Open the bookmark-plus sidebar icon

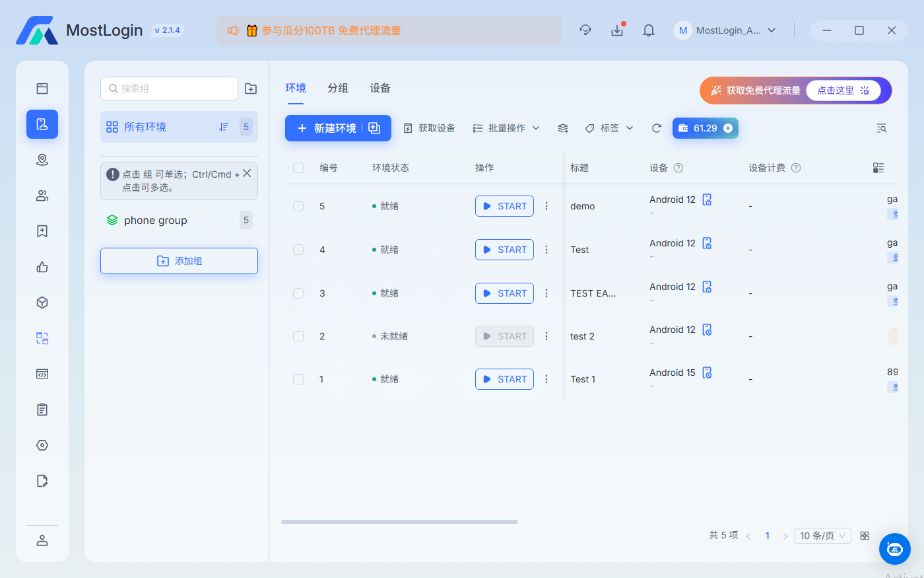(42, 231)
